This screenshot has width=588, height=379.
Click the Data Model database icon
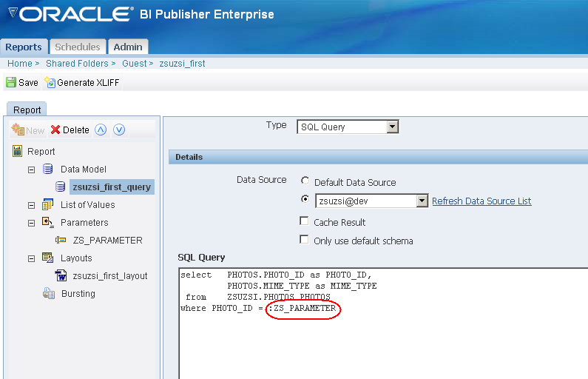tap(47, 169)
